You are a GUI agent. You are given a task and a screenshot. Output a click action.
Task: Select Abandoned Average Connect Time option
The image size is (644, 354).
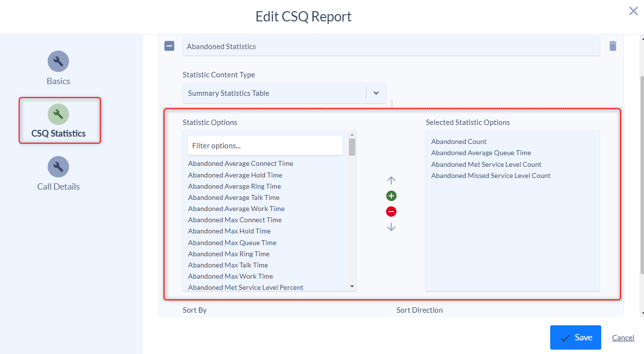pyautogui.click(x=240, y=163)
